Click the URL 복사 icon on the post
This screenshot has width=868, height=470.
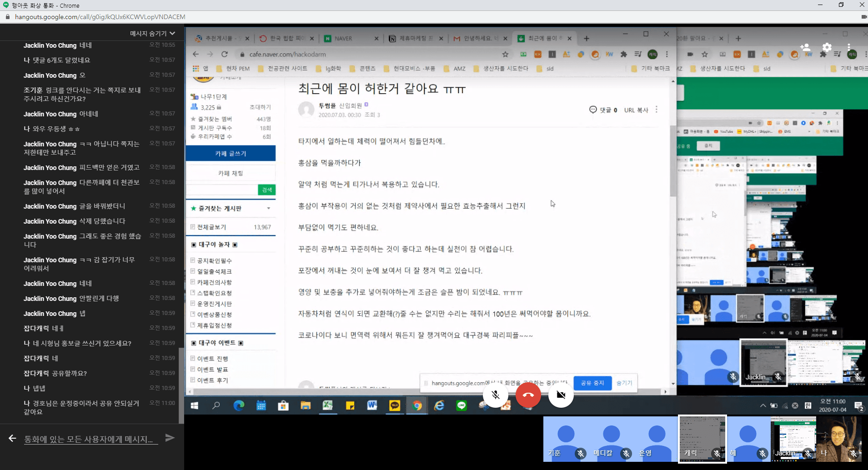(636, 110)
